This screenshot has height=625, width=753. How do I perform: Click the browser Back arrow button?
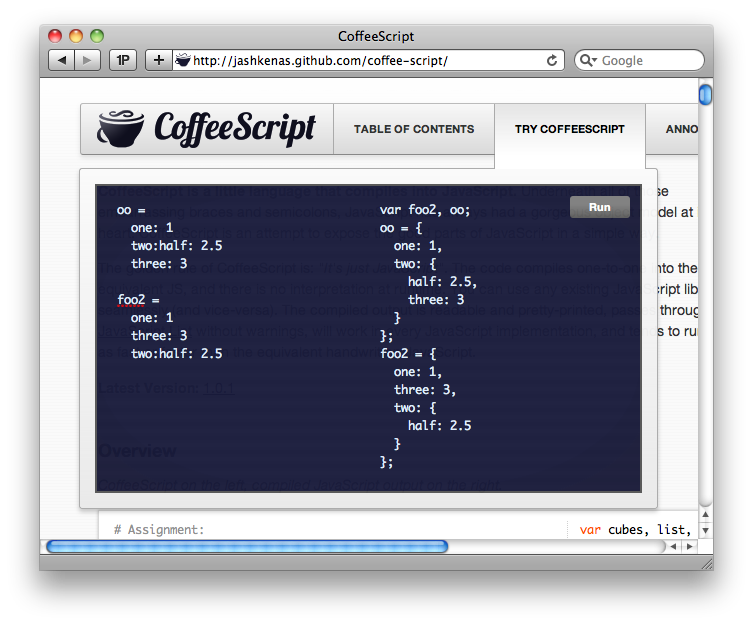[62, 60]
